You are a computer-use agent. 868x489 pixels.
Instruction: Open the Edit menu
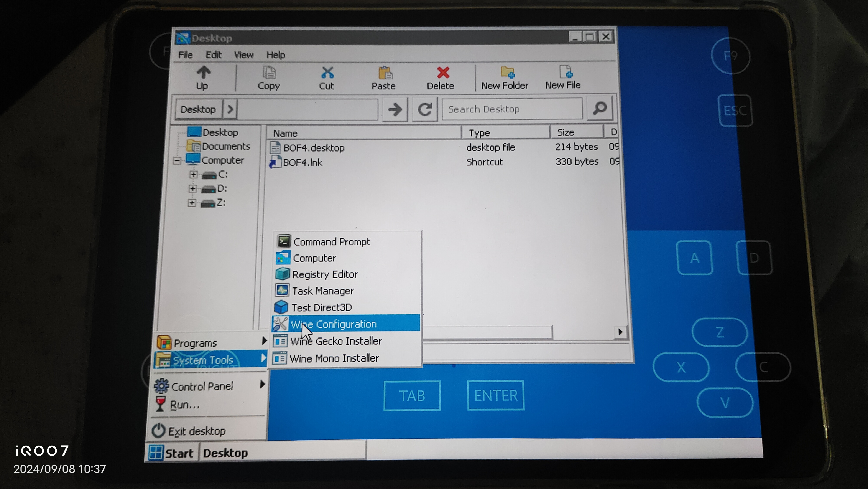[214, 55]
